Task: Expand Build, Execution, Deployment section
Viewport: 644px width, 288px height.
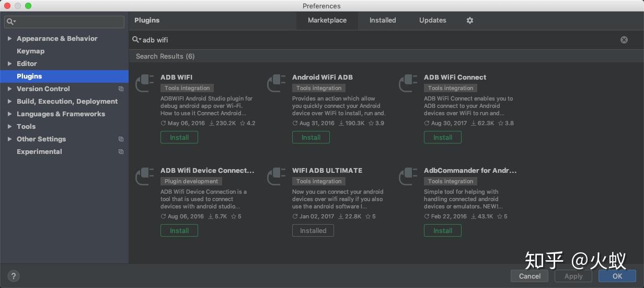Action: coord(9,102)
